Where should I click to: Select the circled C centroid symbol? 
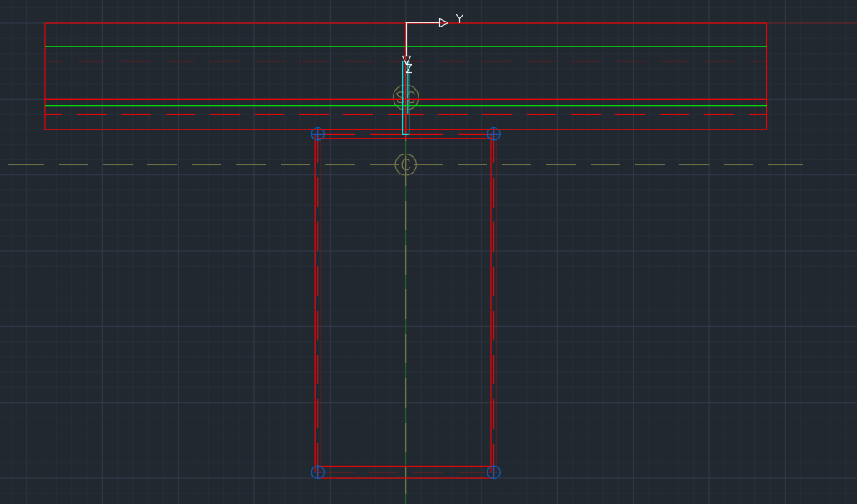click(405, 164)
